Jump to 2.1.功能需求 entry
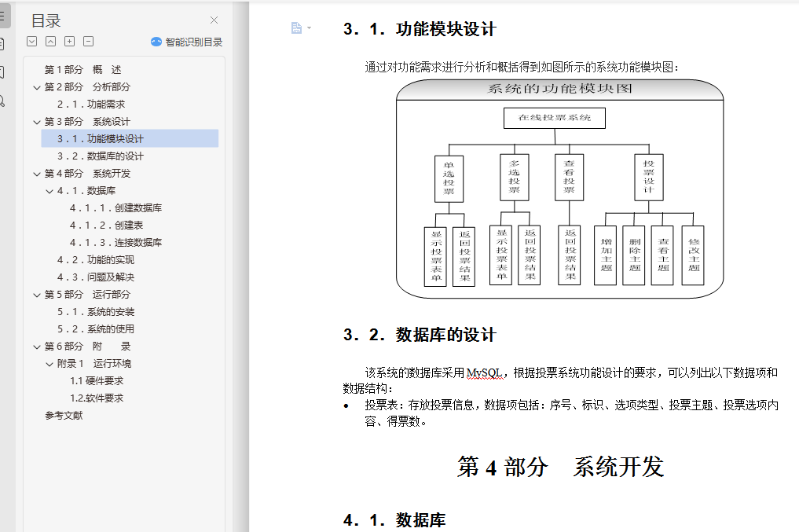This screenshot has height=532, width=799. (x=90, y=104)
